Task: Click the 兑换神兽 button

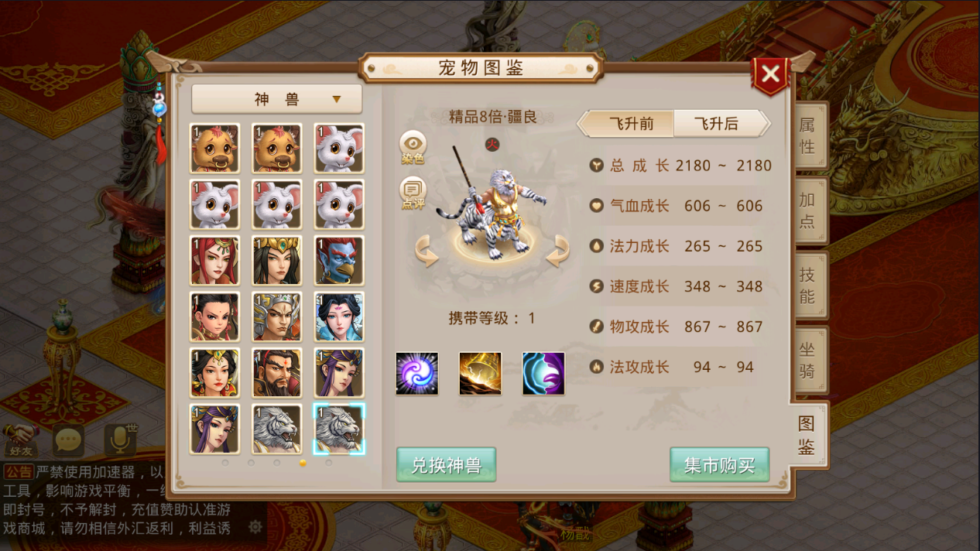Action: [x=446, y=464]
